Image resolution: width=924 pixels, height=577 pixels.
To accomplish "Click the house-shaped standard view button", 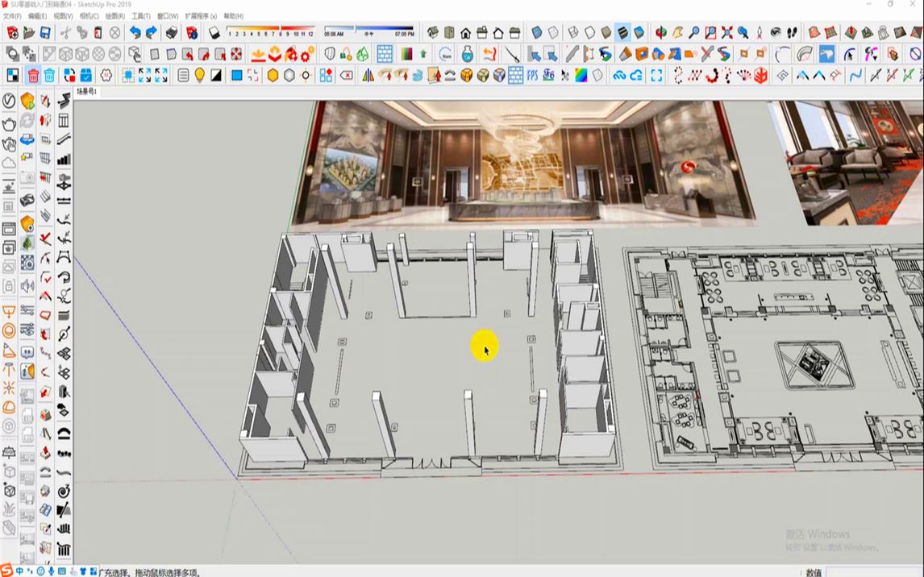I will pos(466,33).
